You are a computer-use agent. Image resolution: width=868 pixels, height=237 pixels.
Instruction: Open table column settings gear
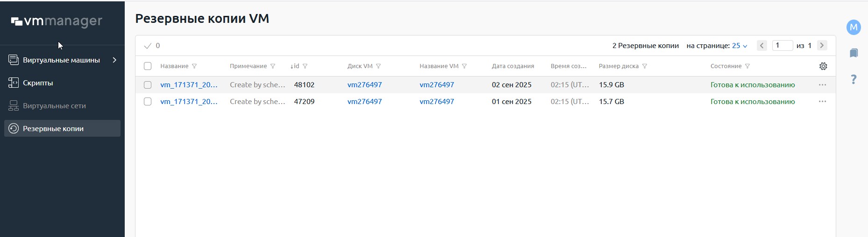click(x=823, y=66)
